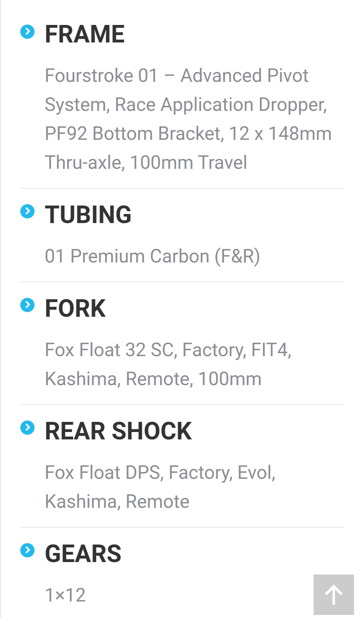
Task: Click the divider line below the TUBING section
Action: (x=182, y=282)
